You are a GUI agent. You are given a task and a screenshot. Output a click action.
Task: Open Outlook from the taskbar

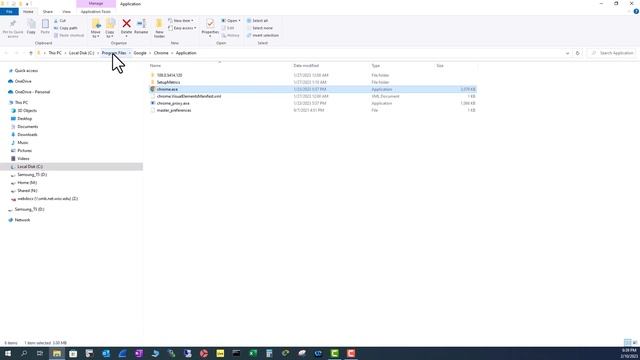tap(106, 353)
